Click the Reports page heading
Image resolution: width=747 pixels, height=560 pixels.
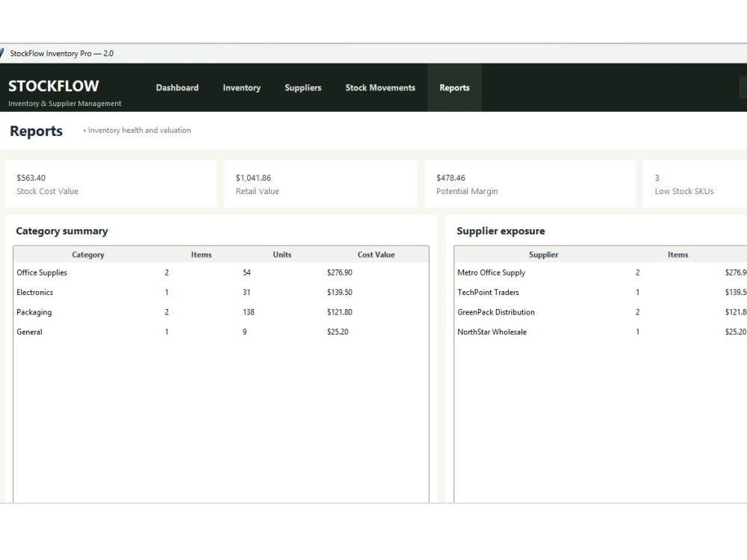click(36, 131)
